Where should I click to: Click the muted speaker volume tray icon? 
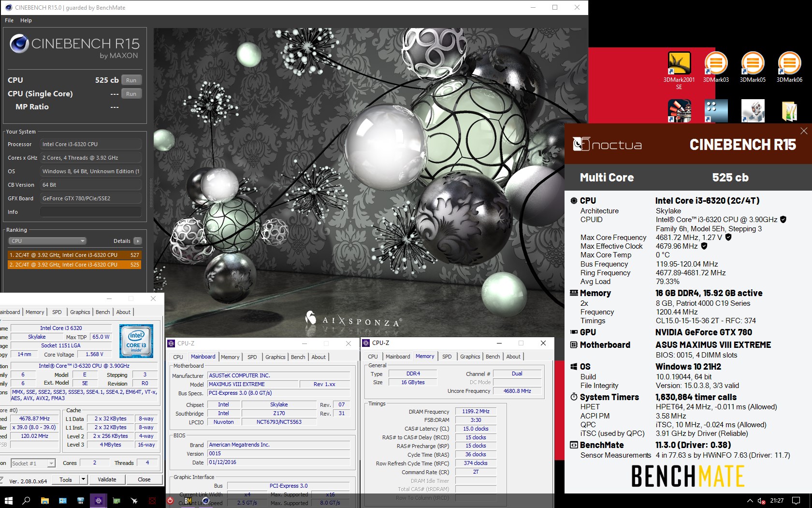(761, 501)
